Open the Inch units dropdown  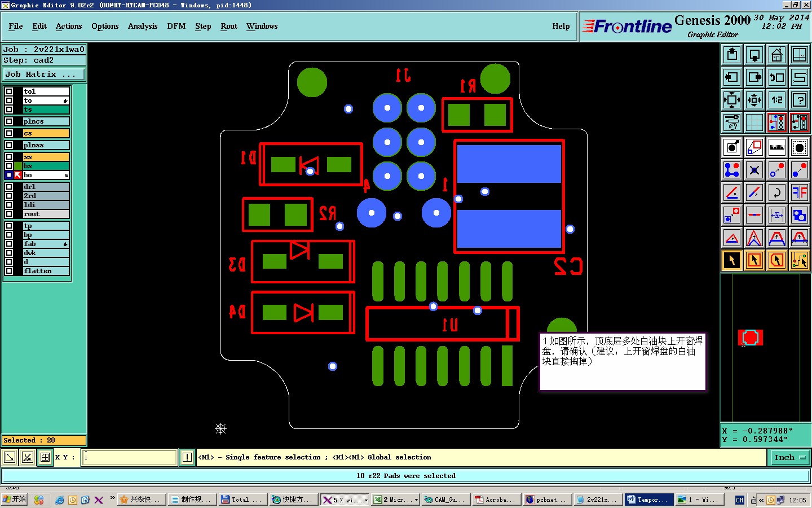(x=789, y=458)
